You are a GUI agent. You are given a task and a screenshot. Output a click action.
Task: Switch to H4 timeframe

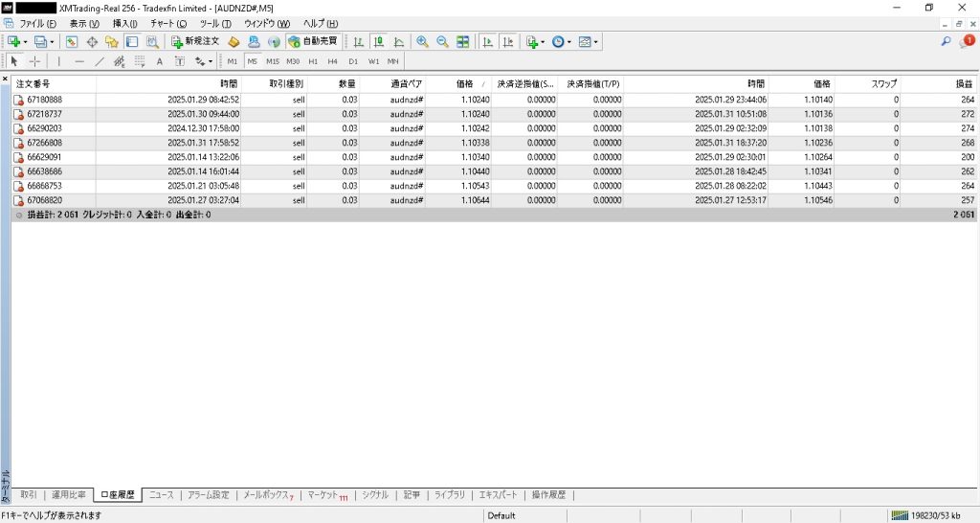click(332, 61)
